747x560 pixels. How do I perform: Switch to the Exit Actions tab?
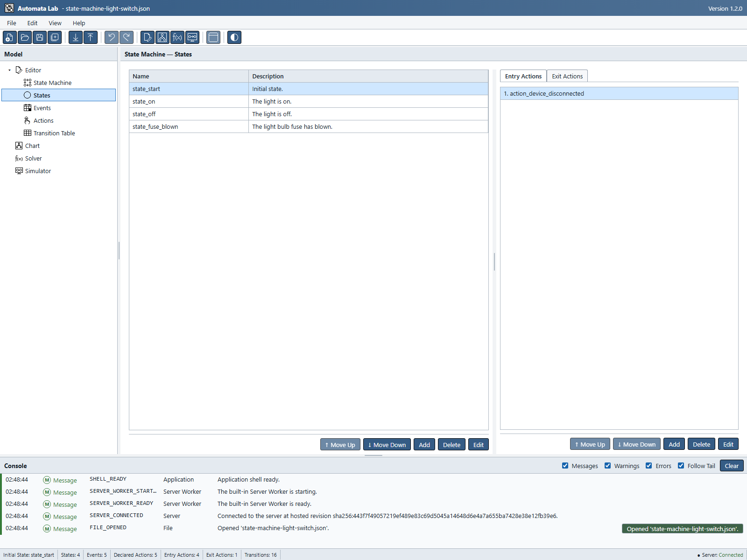coord(567,76)
